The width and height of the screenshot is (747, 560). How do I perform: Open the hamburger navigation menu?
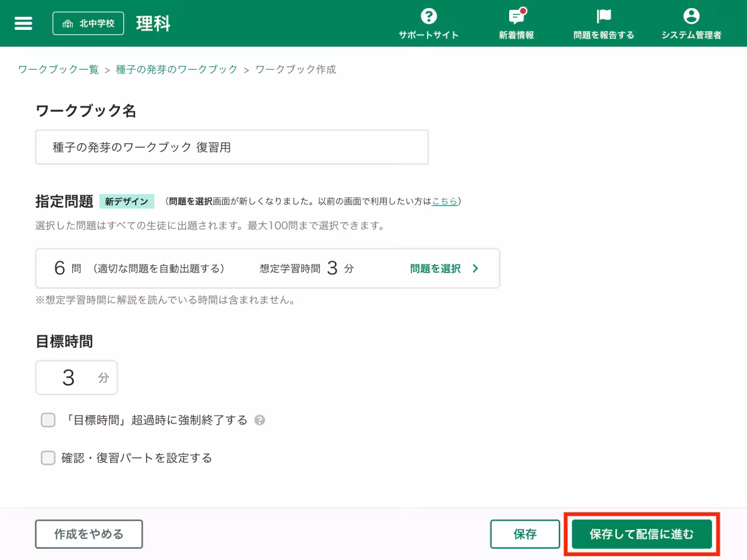click(x=23, y=23)
